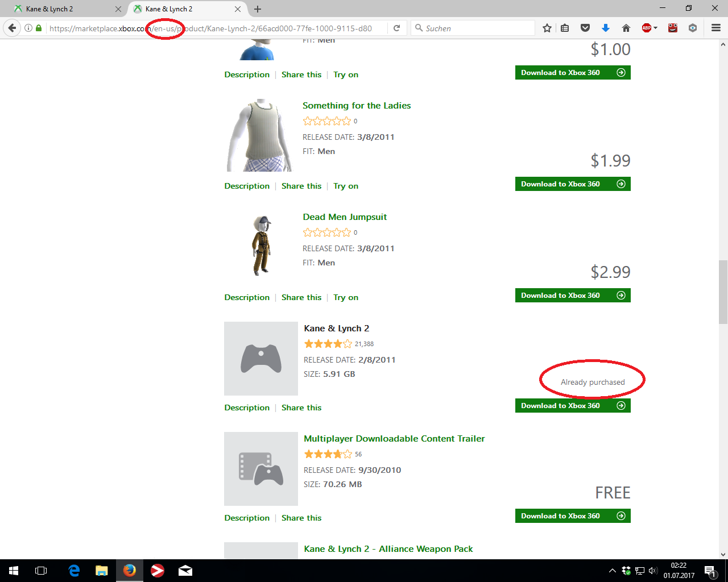Open the Dead Men Jumpsuit title link
The height and width of the screenshot is (582, 728).
(x=345, y=217)
